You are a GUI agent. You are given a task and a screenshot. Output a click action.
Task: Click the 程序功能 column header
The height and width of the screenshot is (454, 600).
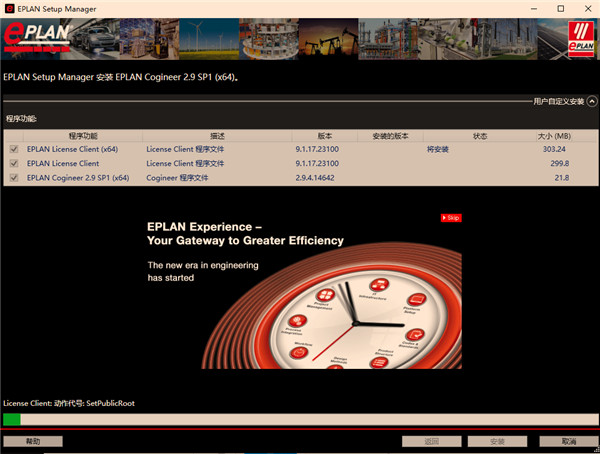pyautogui.click(x=83, y=136)
